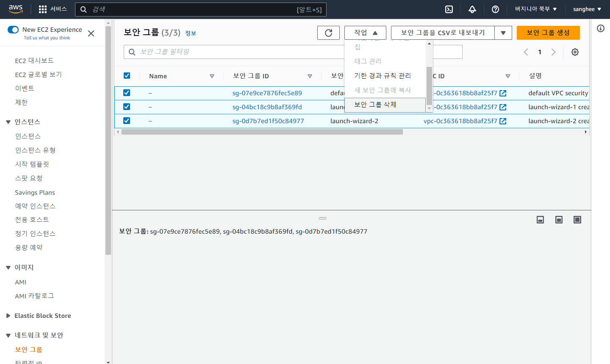Open vpc-0c363618bb8af25f7 link in launch-wizard-2 row

point(460,121)
